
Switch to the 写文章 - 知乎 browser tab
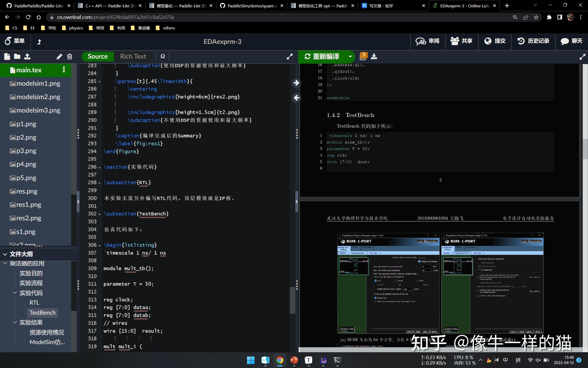(381, 6)
